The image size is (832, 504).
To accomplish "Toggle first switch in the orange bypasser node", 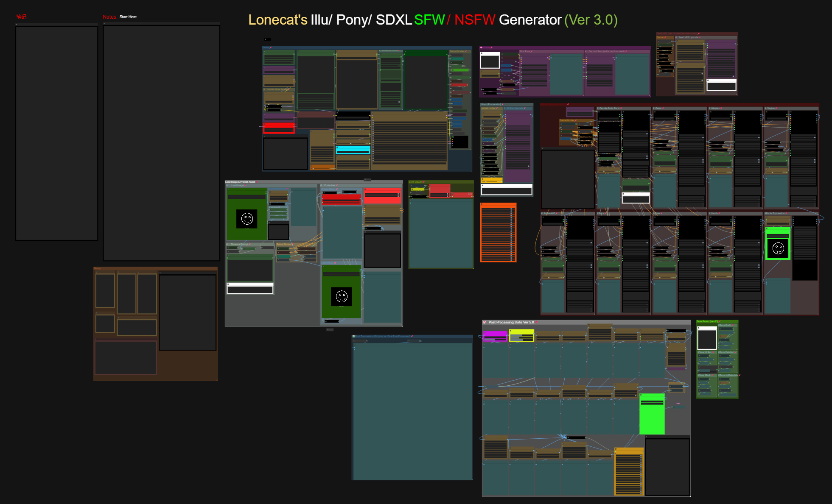I will click(511, 209).
